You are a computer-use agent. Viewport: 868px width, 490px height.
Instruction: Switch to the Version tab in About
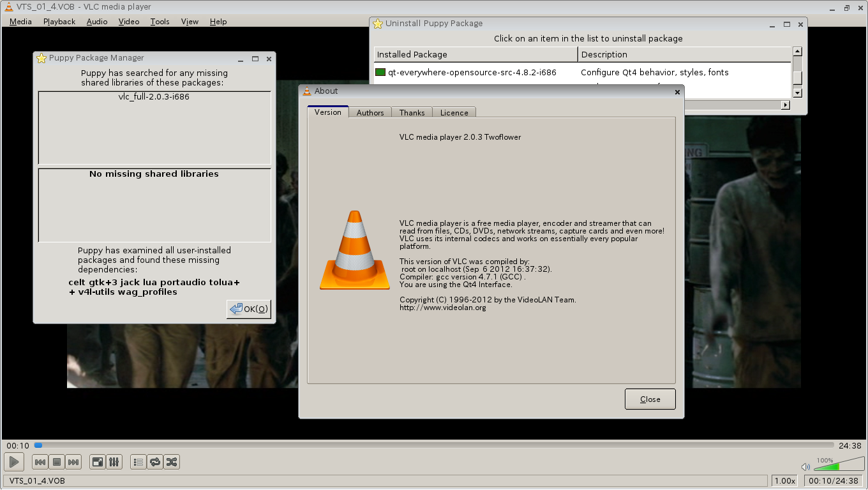click(x=328, y=112)
